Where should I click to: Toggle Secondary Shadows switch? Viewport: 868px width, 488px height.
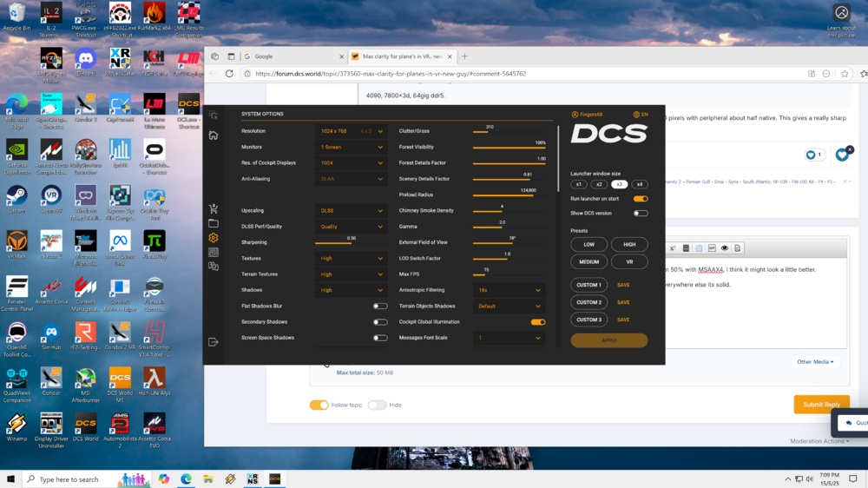[380, 322]
